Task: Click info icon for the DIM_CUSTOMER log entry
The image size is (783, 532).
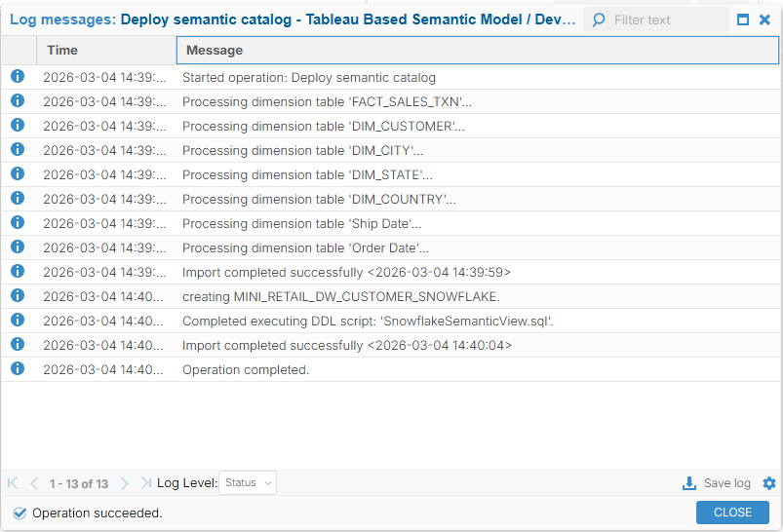Action: point(18,126)
